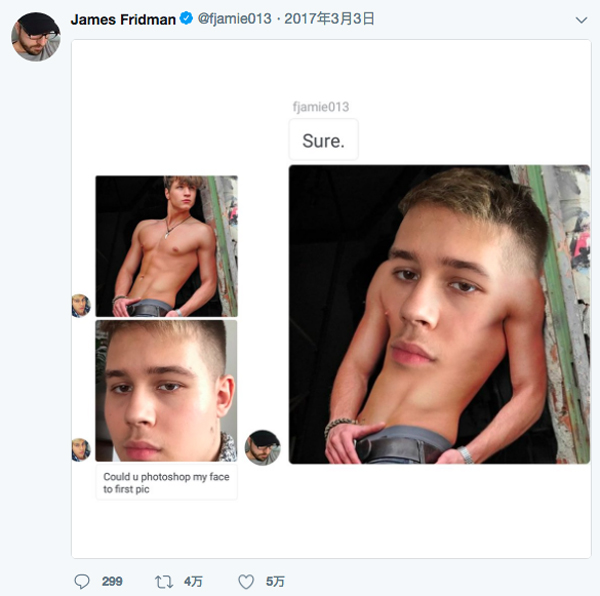Click the @fjamie013 handle
The image size is (600, 596).
235,19
